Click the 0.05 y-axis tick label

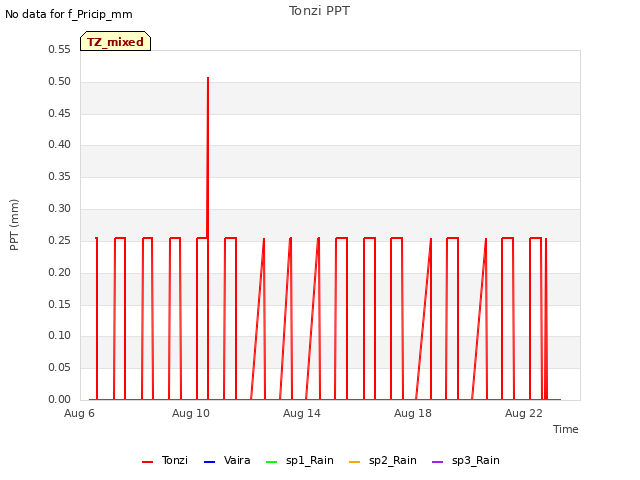coord(60,367)
